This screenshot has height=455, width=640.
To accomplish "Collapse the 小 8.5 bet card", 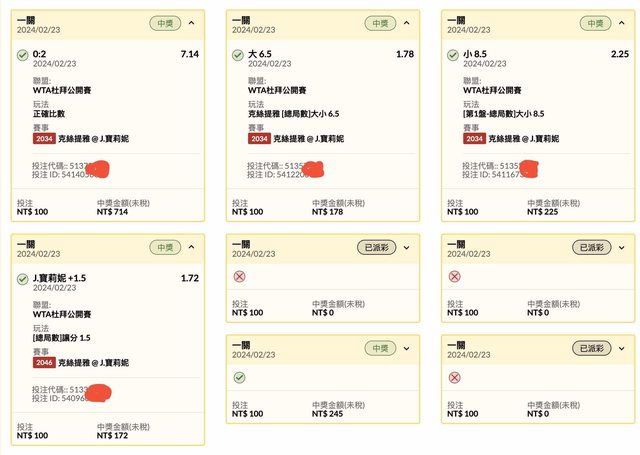I will pyautogui.click(x=622, y=22).
